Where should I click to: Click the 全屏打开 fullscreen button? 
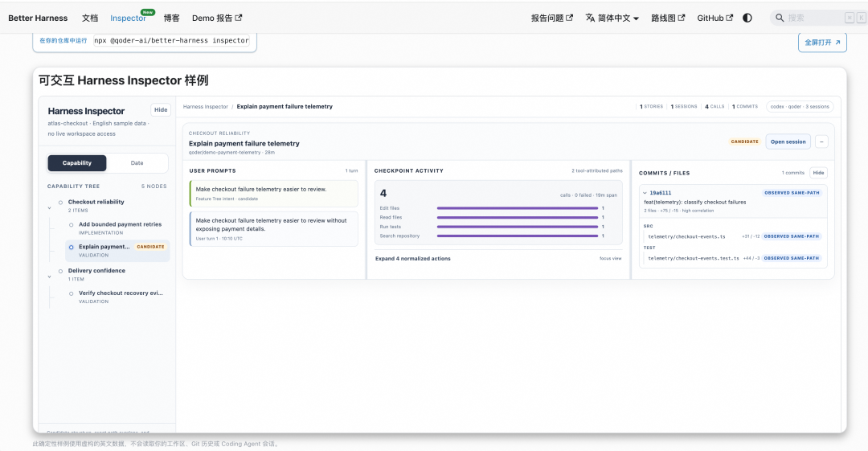pos(822,42)
